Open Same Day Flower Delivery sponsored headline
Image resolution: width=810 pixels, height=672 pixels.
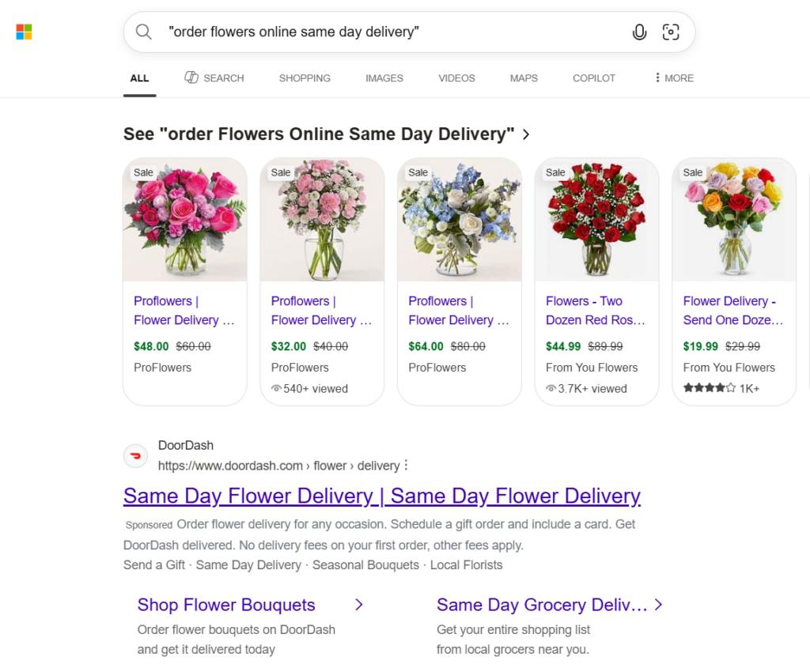[x=382, y=496]
